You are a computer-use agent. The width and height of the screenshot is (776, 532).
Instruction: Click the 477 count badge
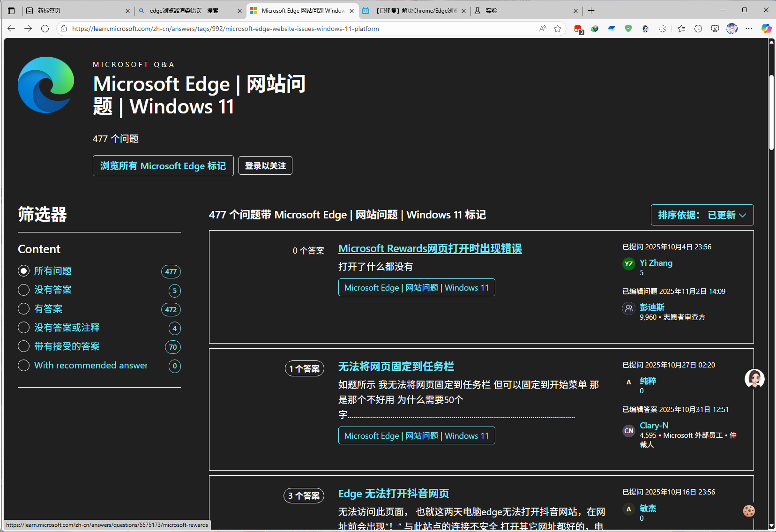pyautogui.click(x=171, y=271)
